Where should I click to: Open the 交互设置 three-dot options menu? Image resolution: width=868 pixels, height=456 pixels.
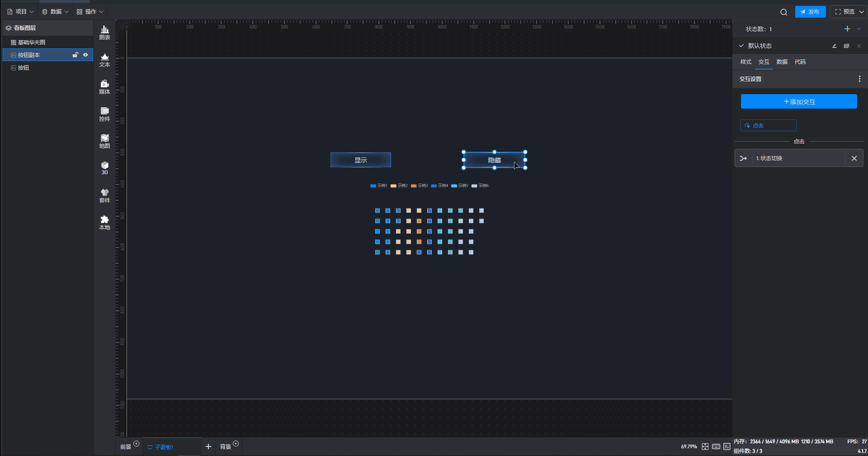859,79
